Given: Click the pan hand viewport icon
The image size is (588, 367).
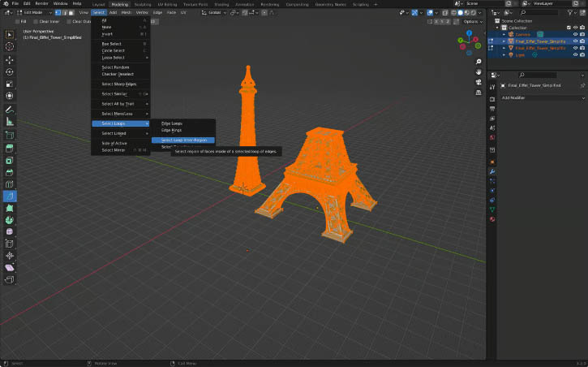Looking at the screenshot, I should tap(479, 72).
